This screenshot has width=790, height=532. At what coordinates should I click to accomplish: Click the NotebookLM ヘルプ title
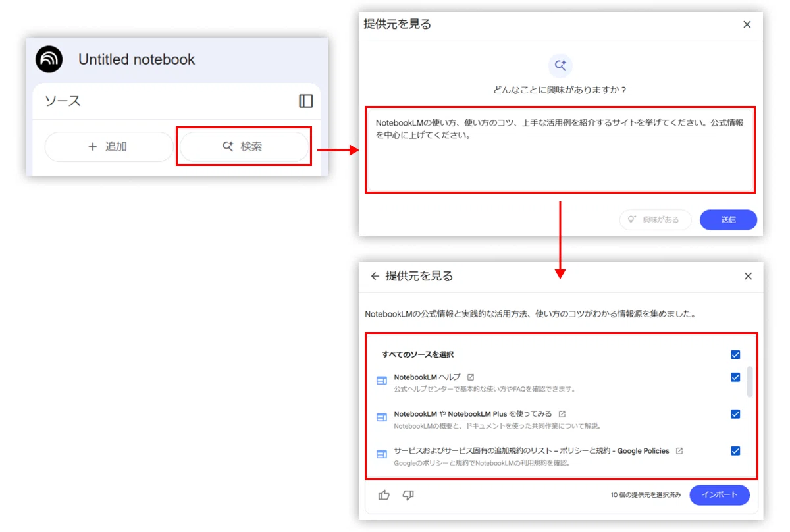427,377
